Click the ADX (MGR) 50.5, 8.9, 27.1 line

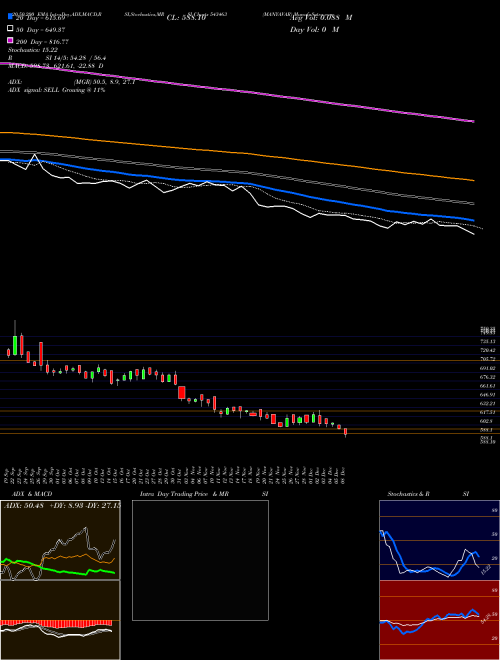72,82
